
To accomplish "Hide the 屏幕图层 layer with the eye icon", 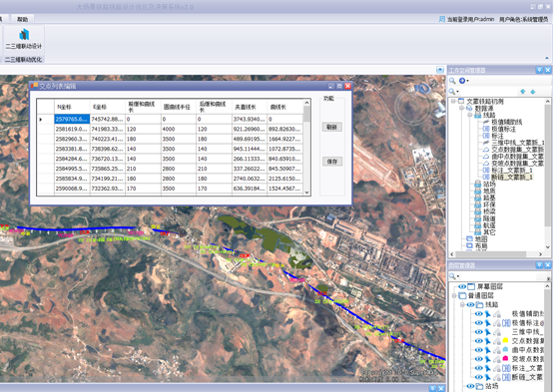I will coord(462,286).
